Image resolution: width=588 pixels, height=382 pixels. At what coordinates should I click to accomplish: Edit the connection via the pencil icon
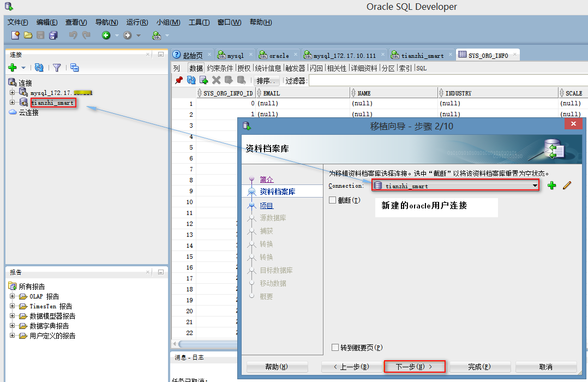point(567,186)
